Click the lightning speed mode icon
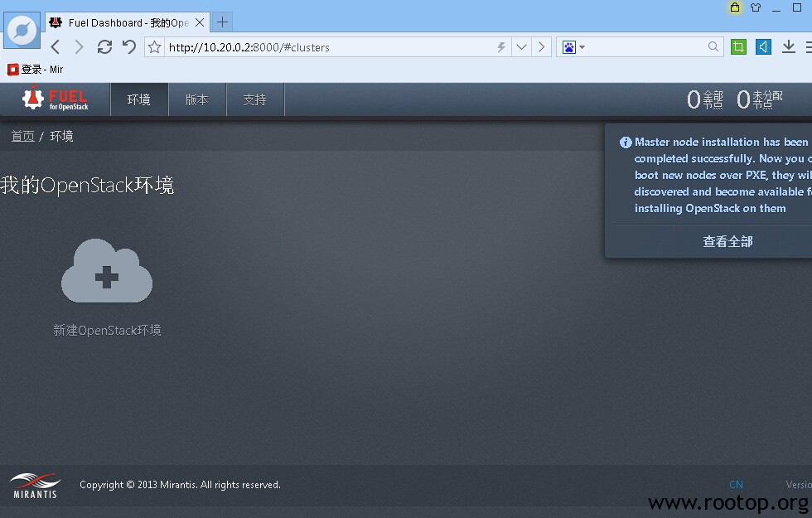 tap(500, 47)
